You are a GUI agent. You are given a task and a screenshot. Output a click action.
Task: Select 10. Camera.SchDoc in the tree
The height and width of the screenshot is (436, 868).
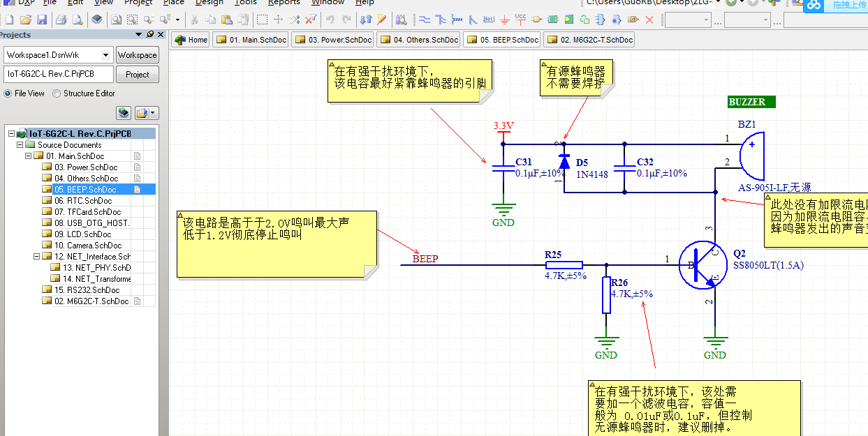[88, 246]
